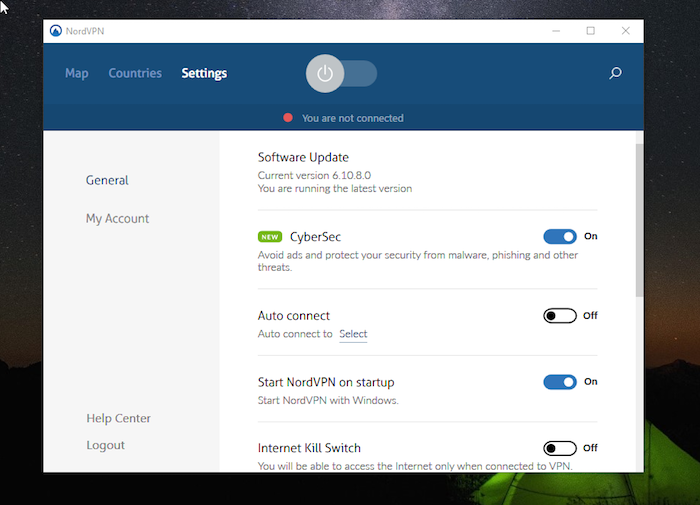The height and width of the screenshot is (505, 700).
Task: Open General settings section
Action: 107,180
